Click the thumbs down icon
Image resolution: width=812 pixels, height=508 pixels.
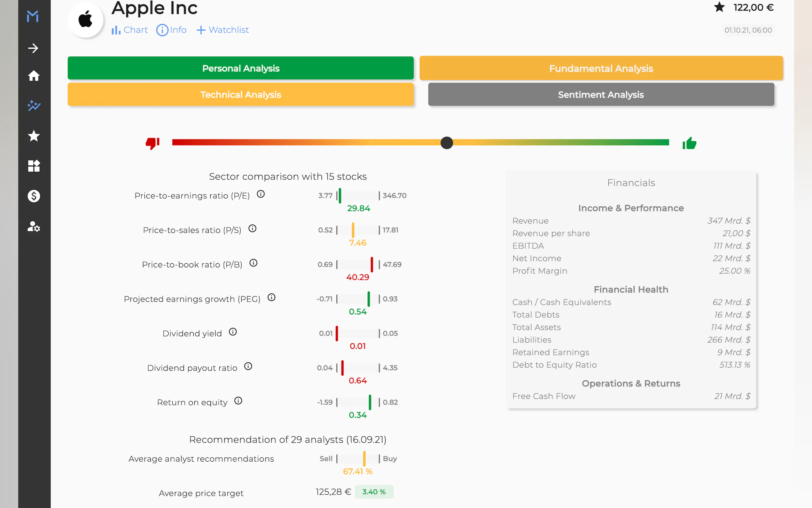[x=152, y=143]
